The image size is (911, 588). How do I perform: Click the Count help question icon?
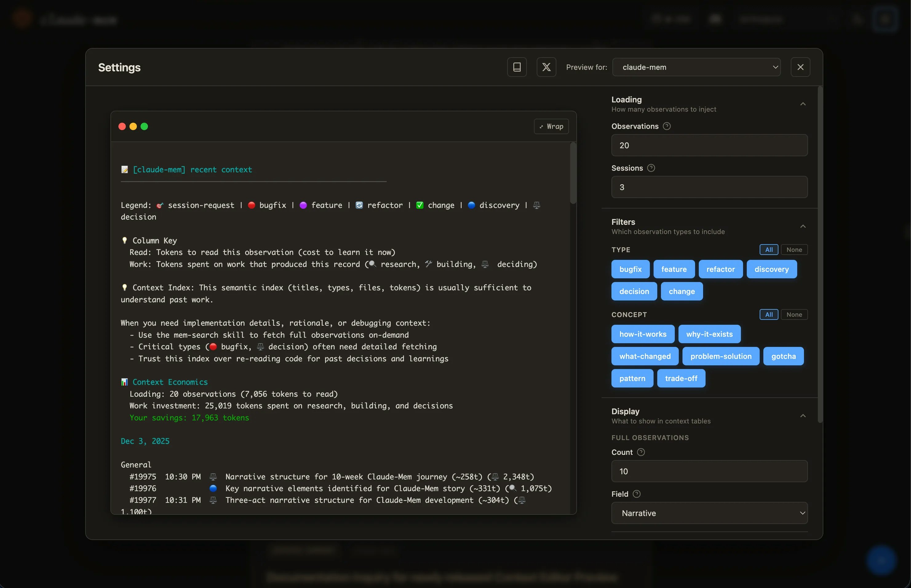click(641, 452)
